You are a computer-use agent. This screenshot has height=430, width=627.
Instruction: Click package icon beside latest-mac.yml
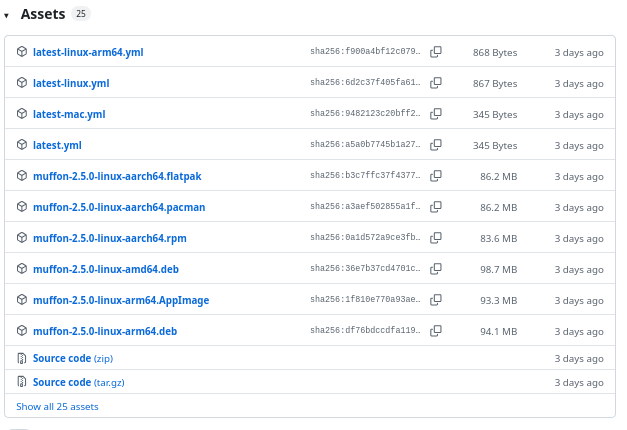(22, 114)
